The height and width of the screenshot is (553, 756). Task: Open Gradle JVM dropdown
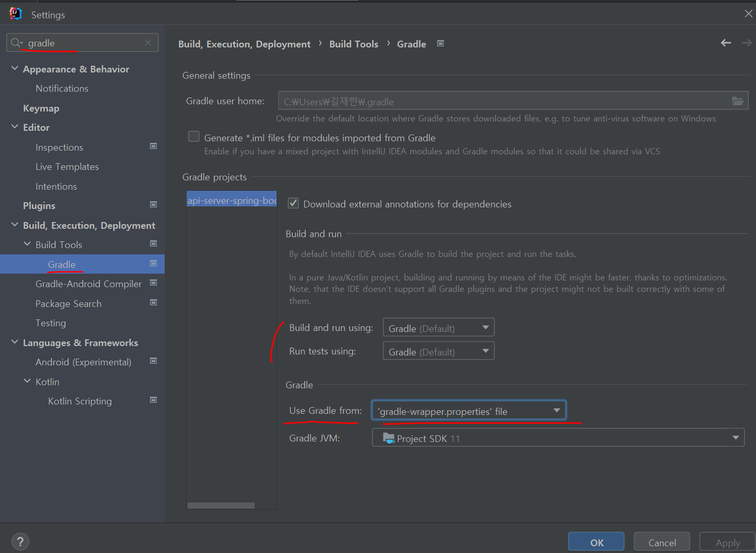(558, 438)
